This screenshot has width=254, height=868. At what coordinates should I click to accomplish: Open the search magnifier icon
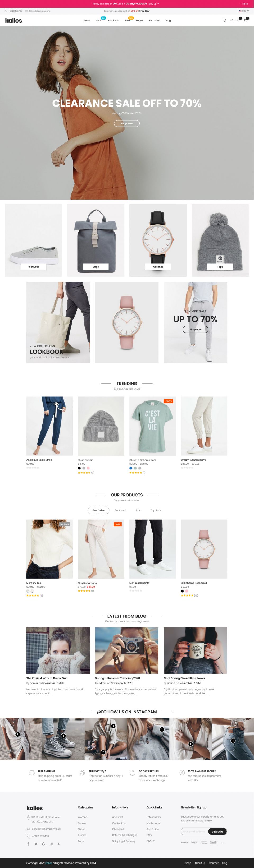[x=224, y=20]
